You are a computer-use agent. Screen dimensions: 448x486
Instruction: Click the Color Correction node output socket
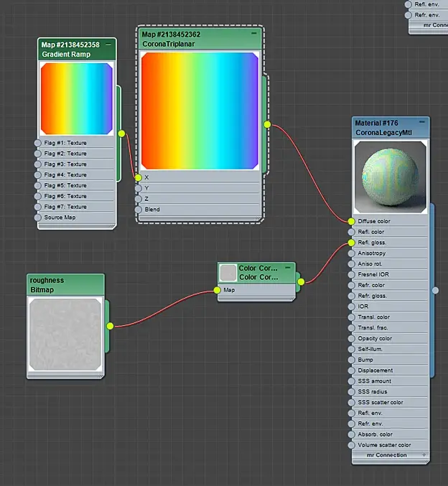point(301,281)
